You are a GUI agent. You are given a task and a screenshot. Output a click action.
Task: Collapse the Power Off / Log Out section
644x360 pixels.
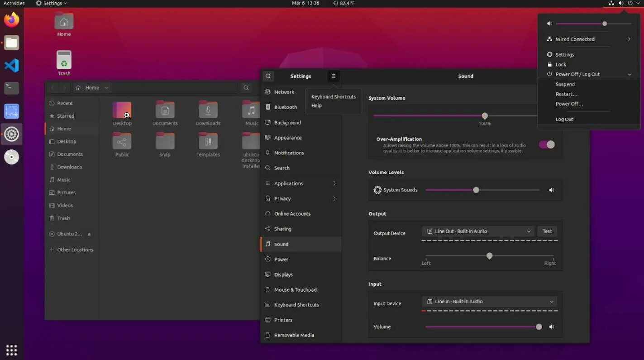[589, 74]
